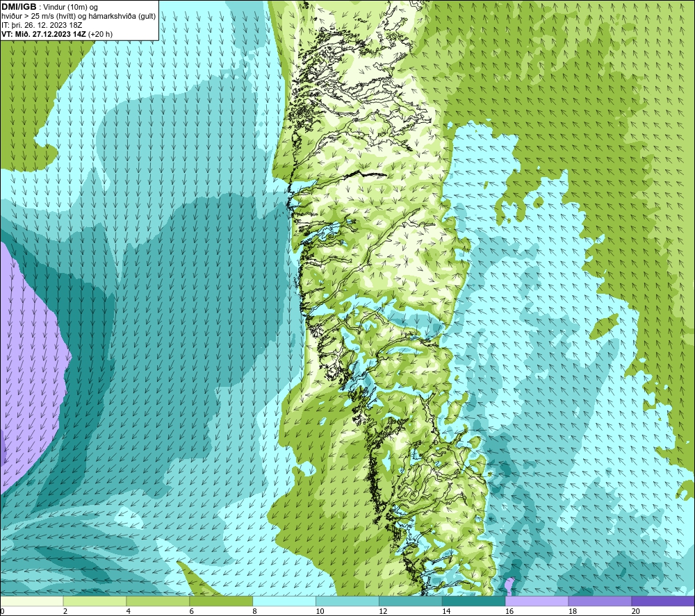The image size is (695, 616).
Task: Click the DMI/IGB title text
Action: [x=19, y=7]
